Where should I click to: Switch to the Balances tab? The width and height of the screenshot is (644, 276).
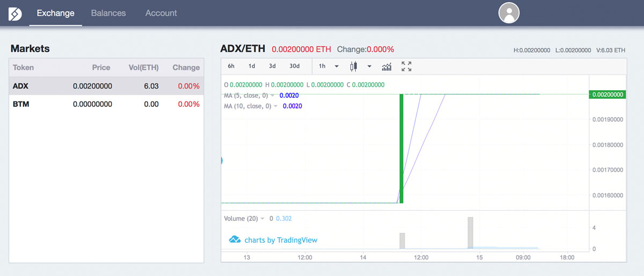point(108,13)
